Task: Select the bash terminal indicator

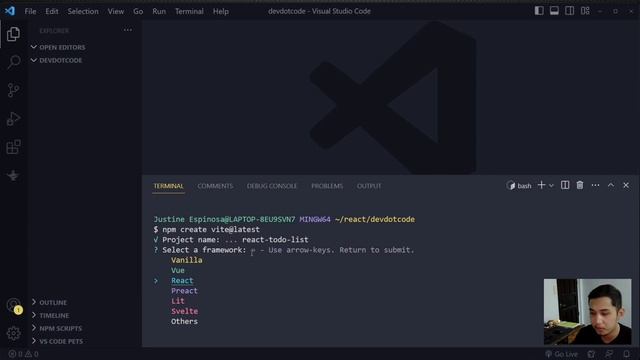Action: (519, 186)
